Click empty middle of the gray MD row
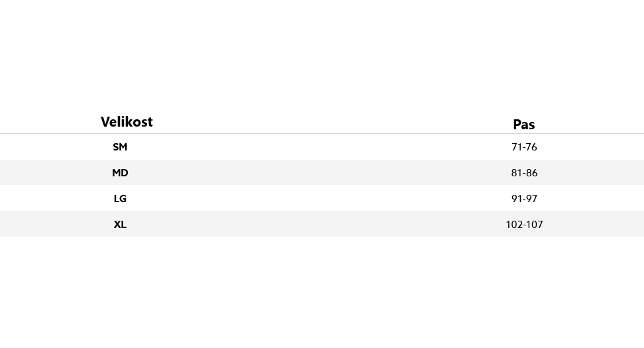This screenshot has height=348, width=644. click(322, 172)
